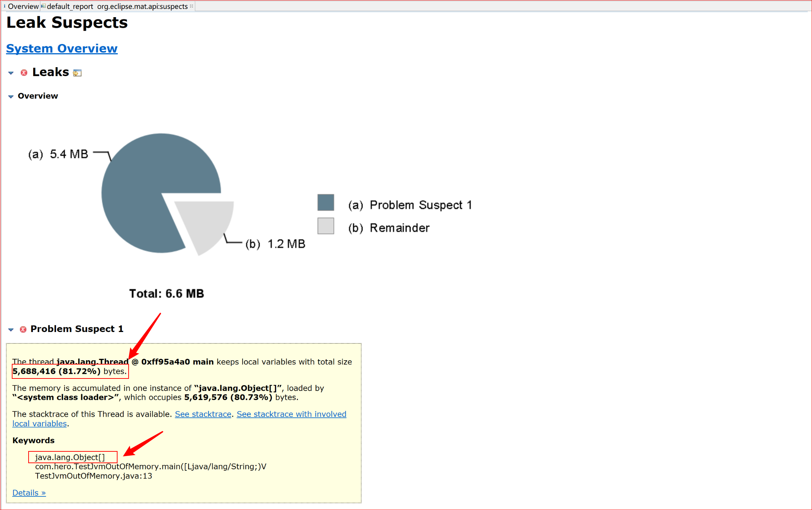Click the red error icon beside Leaks
This screenshot has width=812, height=510.
coord(24,73)
